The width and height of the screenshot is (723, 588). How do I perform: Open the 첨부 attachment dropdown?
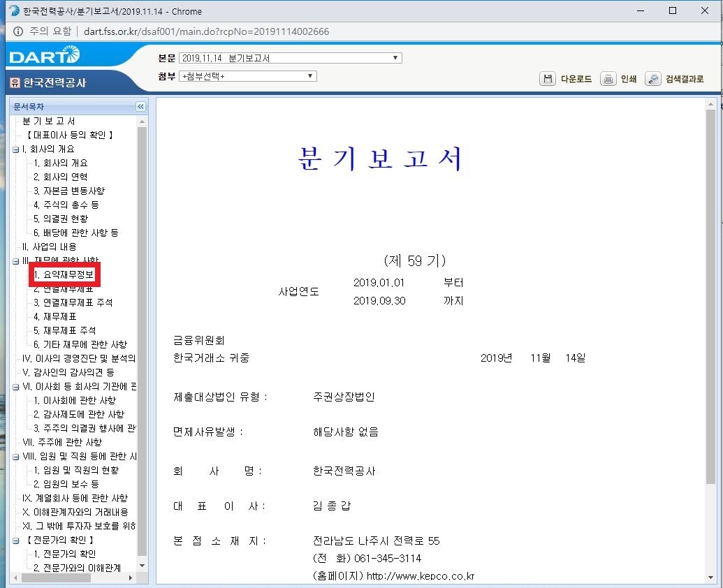247,76
